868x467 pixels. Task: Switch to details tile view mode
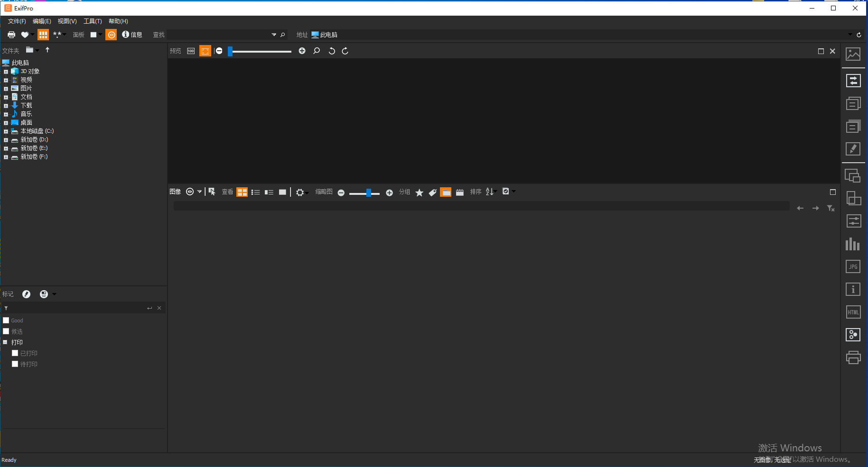[x=269, y=192]
